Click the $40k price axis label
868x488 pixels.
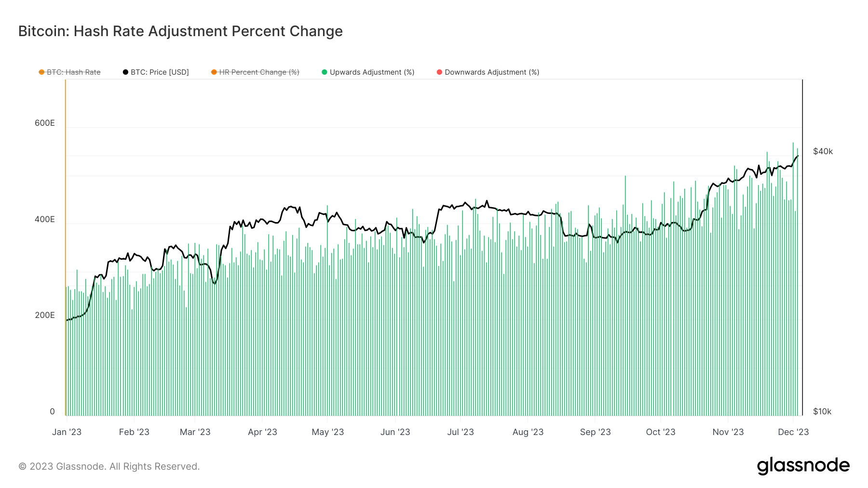[x=823, y=152]
